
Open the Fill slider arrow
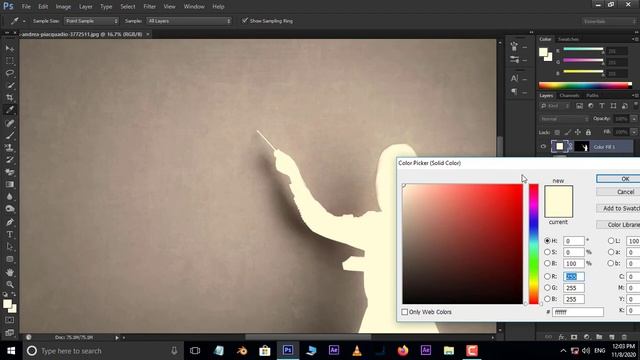click(633, 132)
